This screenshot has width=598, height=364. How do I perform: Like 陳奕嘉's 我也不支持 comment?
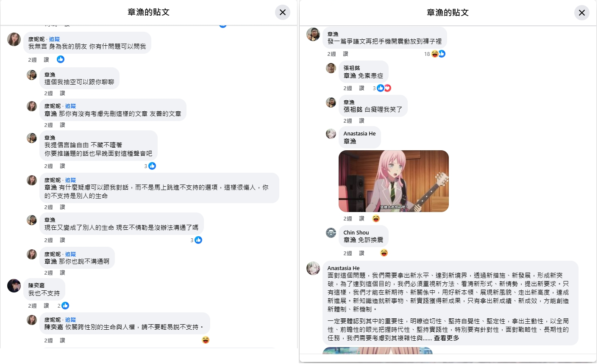pos(46,306)
